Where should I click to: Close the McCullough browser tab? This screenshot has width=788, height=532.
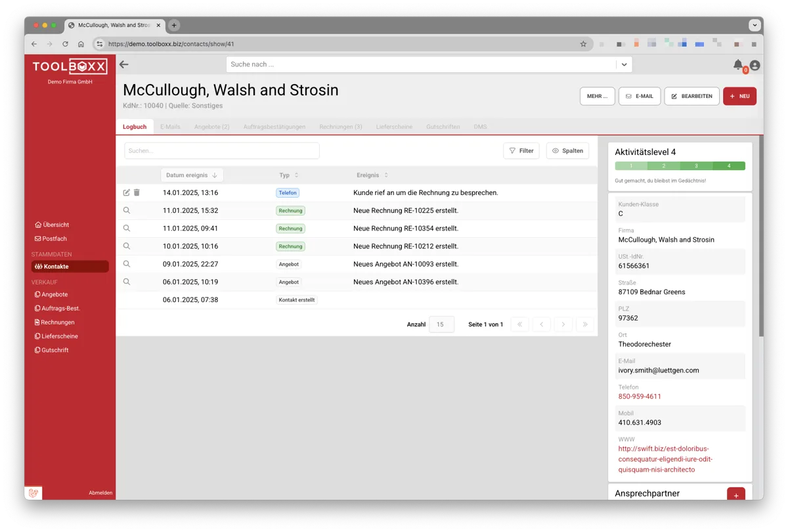coord(158,25)
